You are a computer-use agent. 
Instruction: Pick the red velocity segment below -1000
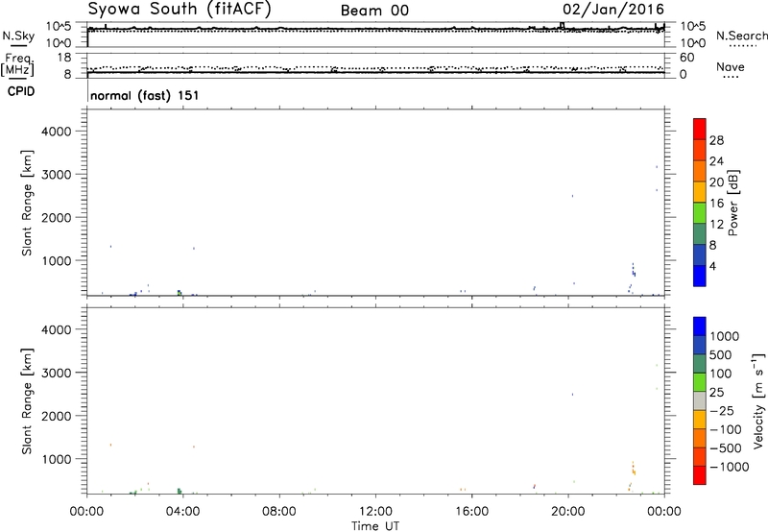click(x=700, y=475)
